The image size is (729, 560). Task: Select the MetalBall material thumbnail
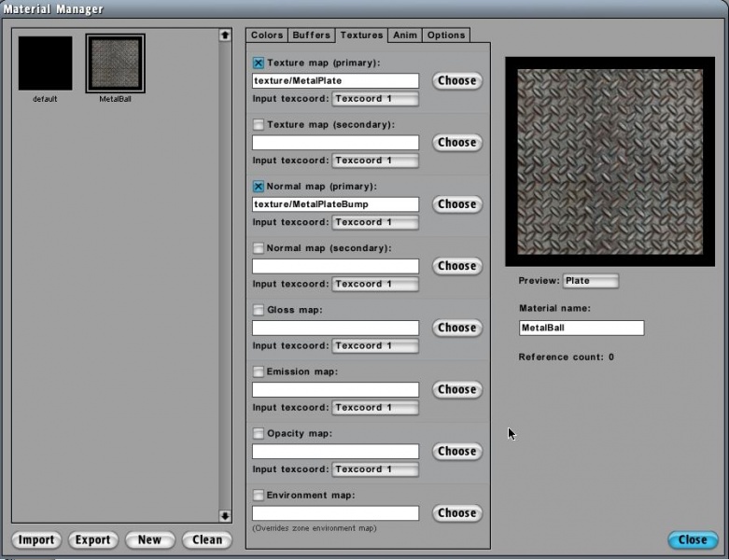click(x=115, y=63)
